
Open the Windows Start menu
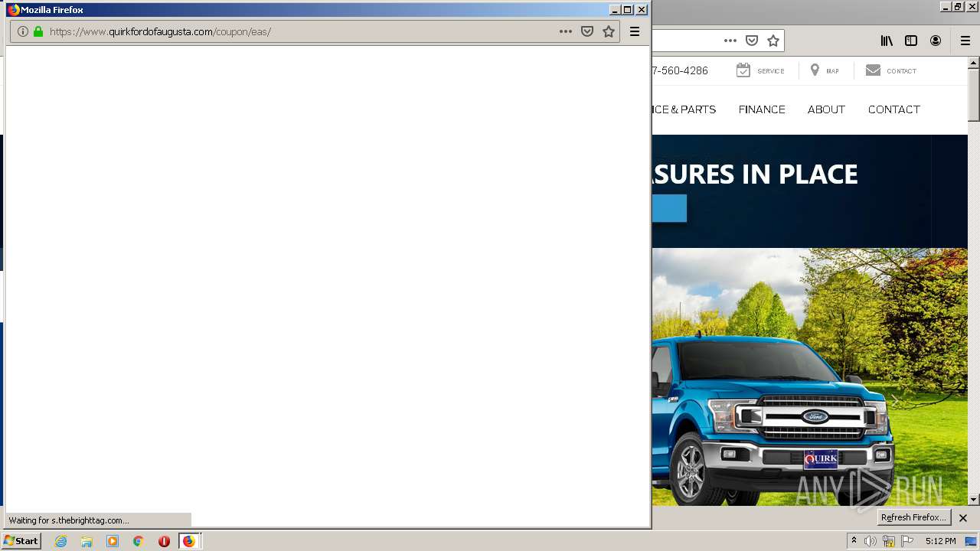21,541
